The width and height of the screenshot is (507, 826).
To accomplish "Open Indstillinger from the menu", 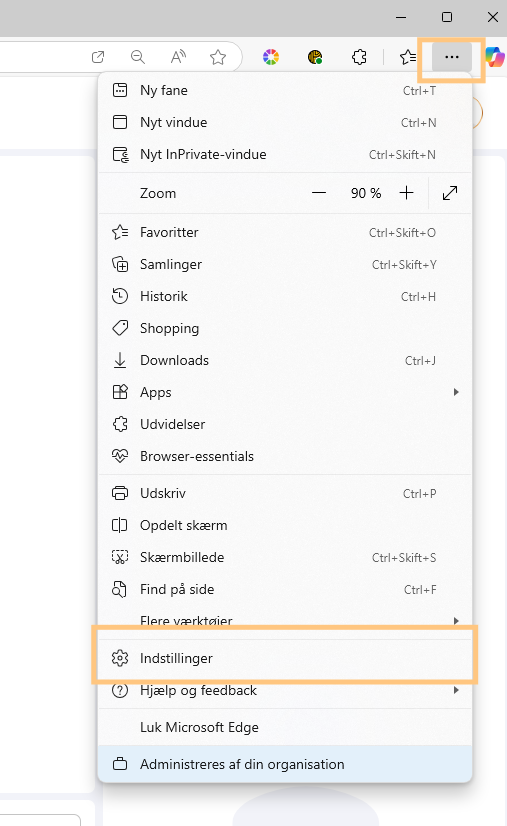I will pos(285,658).
